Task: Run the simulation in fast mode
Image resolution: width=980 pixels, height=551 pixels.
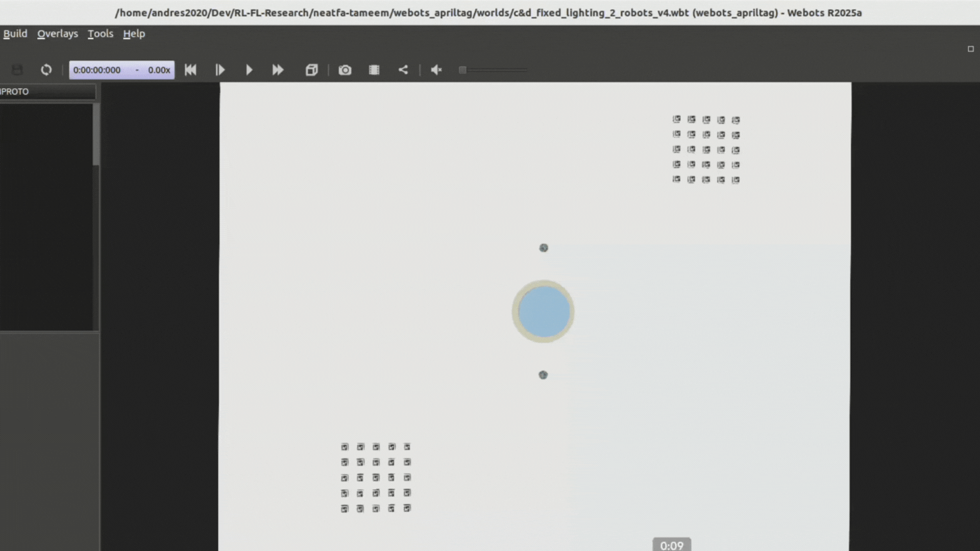Action: [x=278, y=70]
